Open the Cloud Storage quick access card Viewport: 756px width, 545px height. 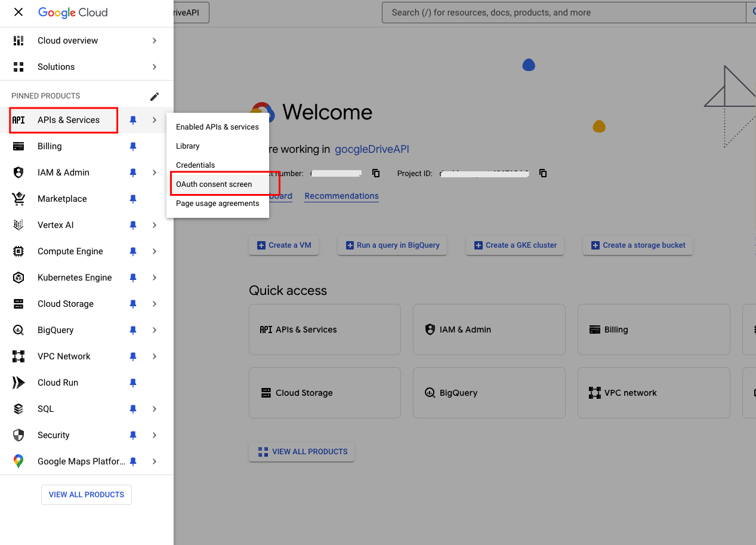pyautogui.click(x=325, y=393)
